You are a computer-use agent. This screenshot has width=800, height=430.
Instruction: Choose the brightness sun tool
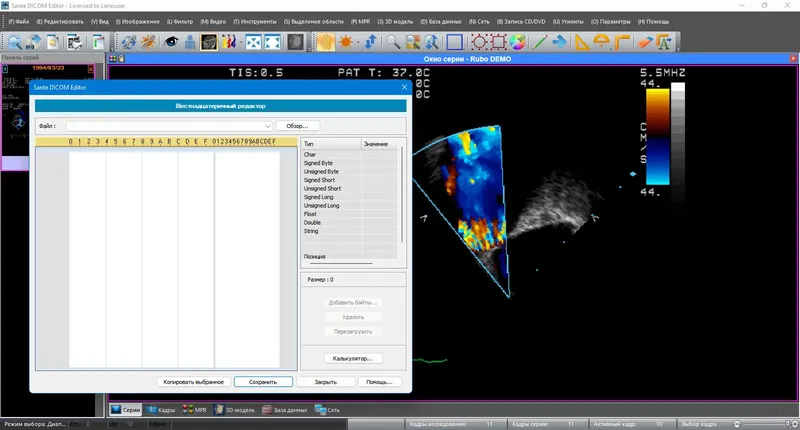tap(345, 42)
